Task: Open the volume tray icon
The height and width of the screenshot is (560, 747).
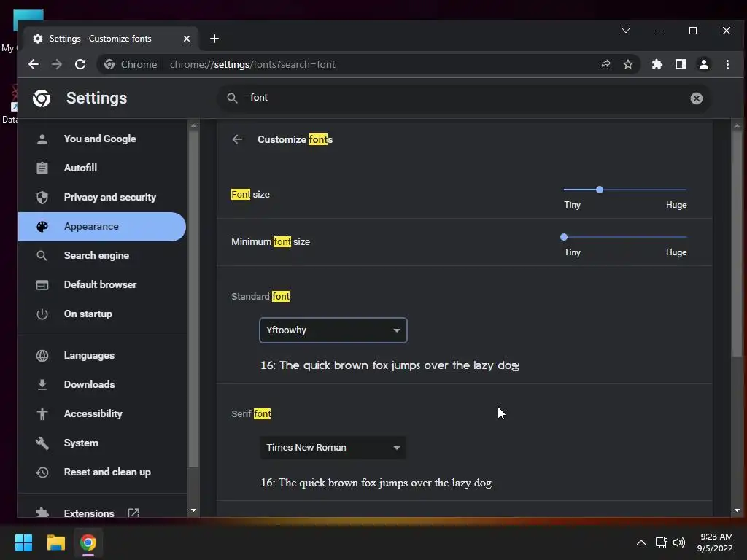Action: click(679, 542)
